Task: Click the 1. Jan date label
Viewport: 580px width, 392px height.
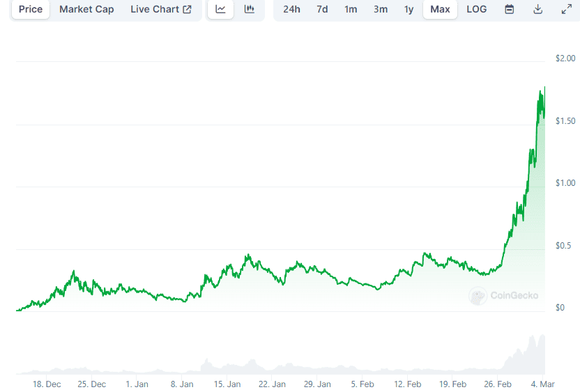Action: (x=137, y=384)
